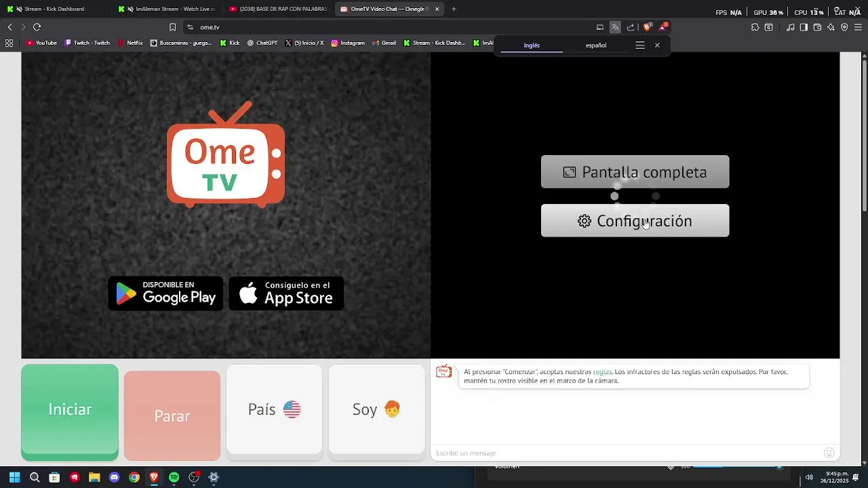Select español in translate popup

pos(596,45)
